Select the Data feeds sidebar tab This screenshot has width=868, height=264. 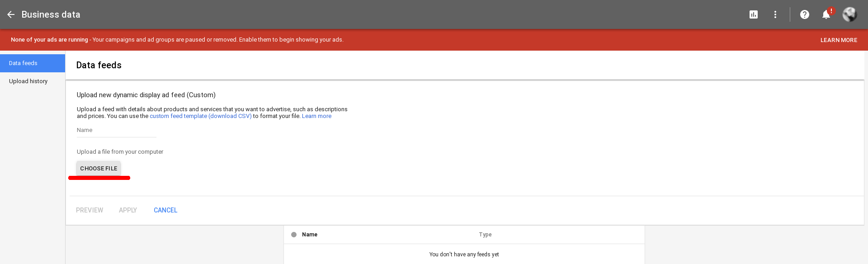pos(33,63)
